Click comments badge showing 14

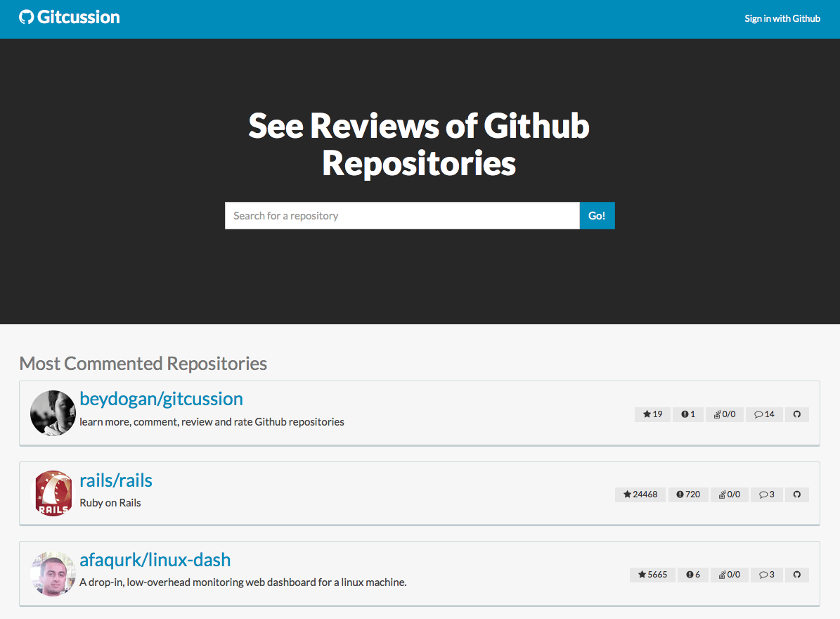point(764,414)
